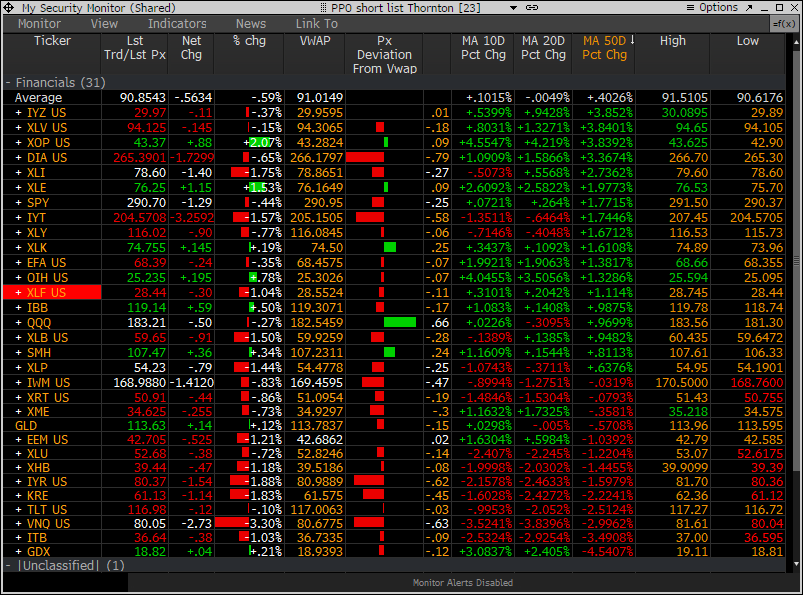Expand the IWM US row
803x595 pixels.
18,382
